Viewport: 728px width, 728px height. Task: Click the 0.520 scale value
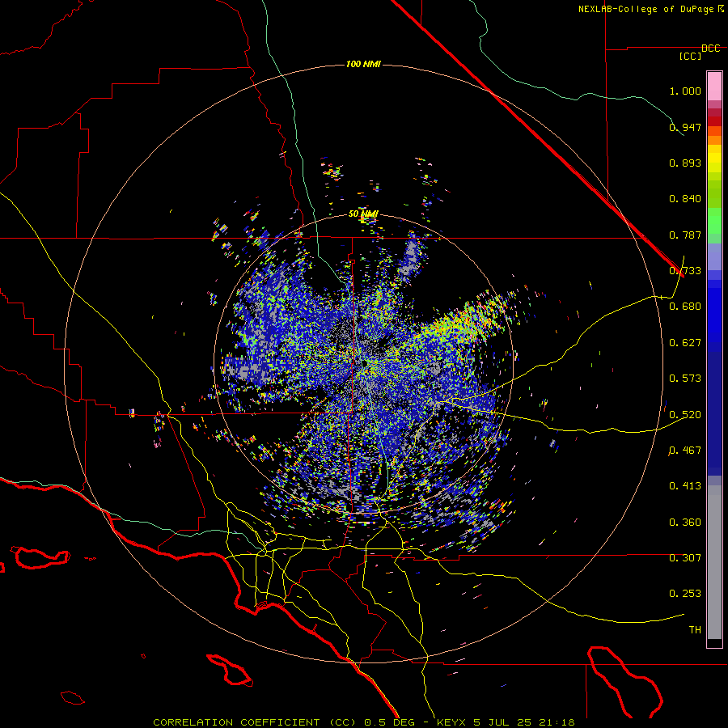(x=685, y=414)
